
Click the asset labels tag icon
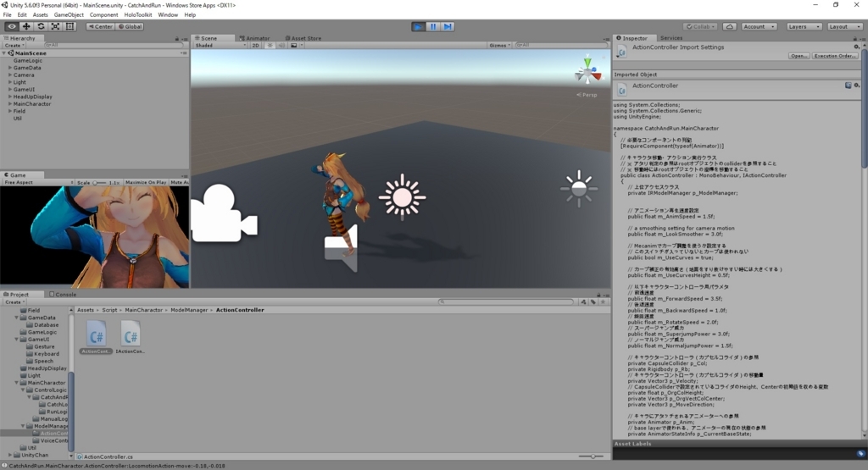coord(860,453)
